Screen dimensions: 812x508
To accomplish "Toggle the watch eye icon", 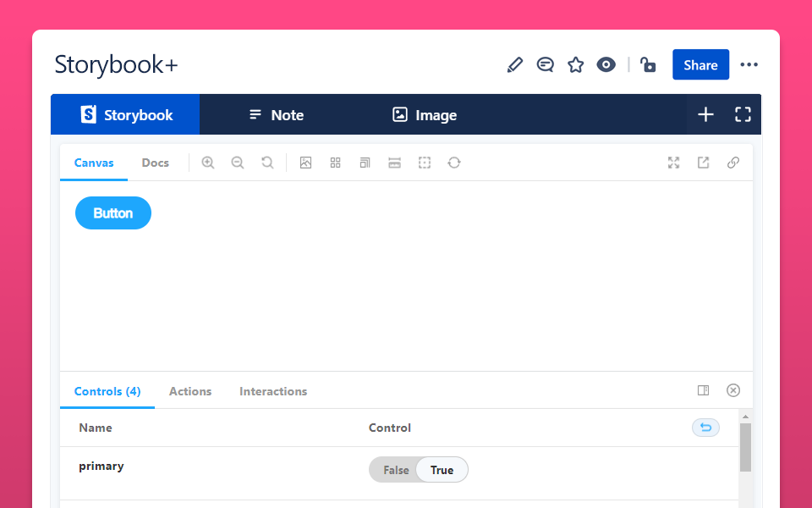I will click(606, 65).
